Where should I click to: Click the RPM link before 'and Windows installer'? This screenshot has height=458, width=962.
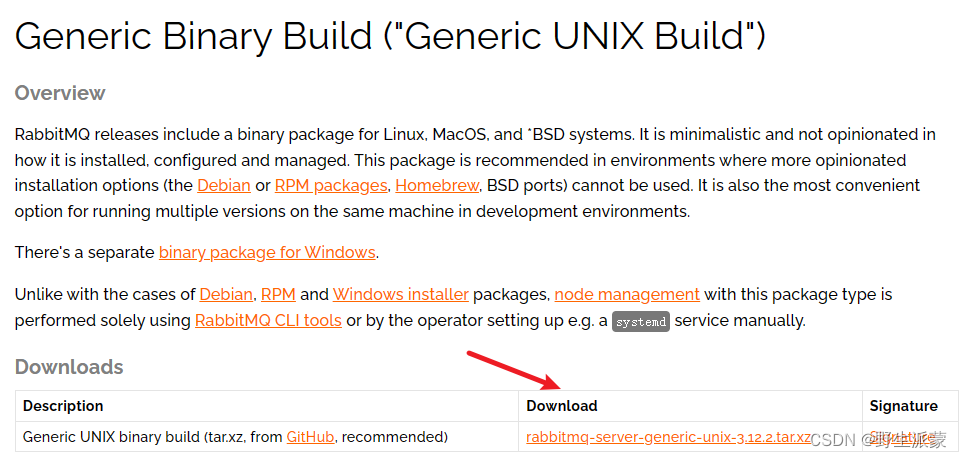279,294
